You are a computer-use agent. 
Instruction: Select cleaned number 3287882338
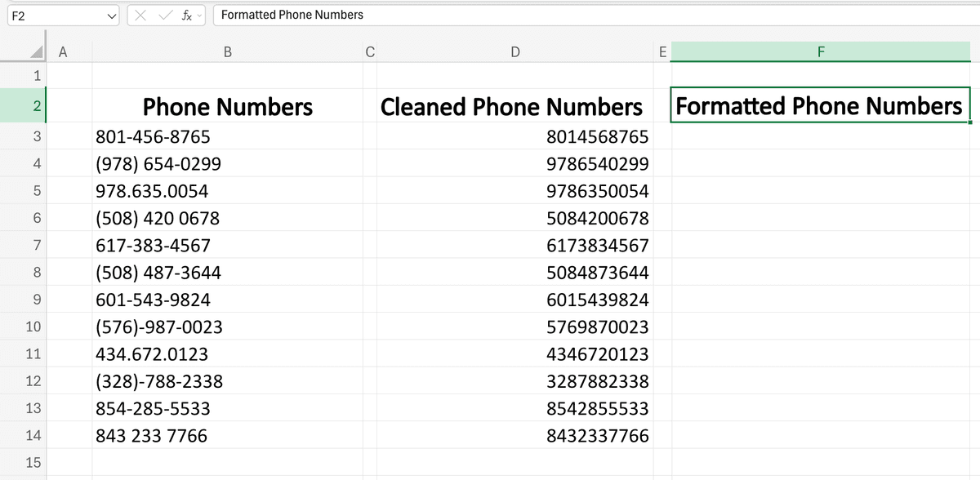(515, 381)
